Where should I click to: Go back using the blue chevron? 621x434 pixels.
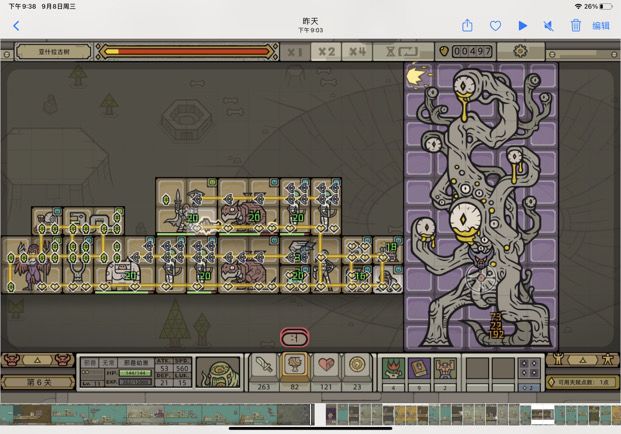pyautogui.click(x=16, y=26)
